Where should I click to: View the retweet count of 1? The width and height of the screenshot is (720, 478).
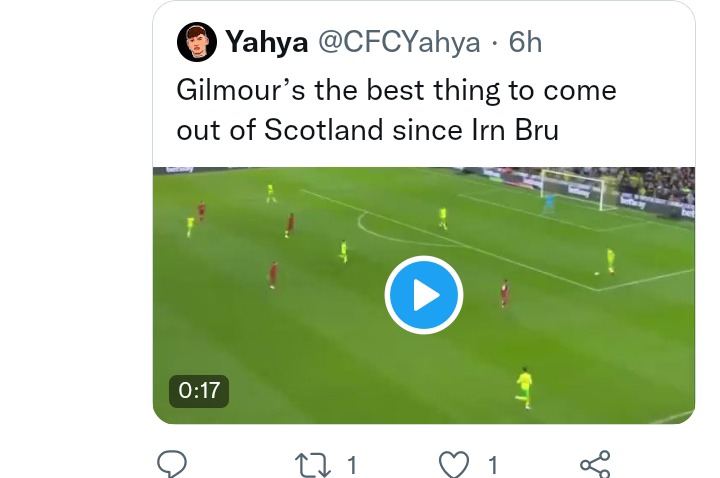pyautogui.click(x=352, y=466)
